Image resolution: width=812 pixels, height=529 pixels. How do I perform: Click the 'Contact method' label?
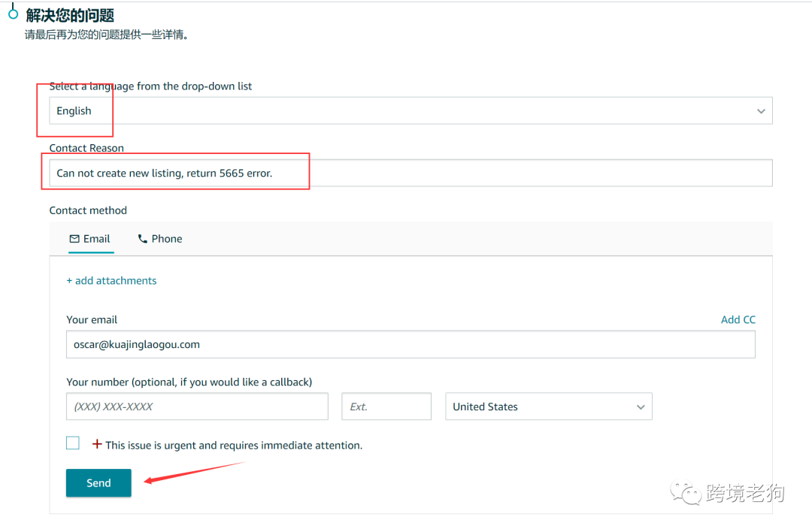click(x=88, y=210)
